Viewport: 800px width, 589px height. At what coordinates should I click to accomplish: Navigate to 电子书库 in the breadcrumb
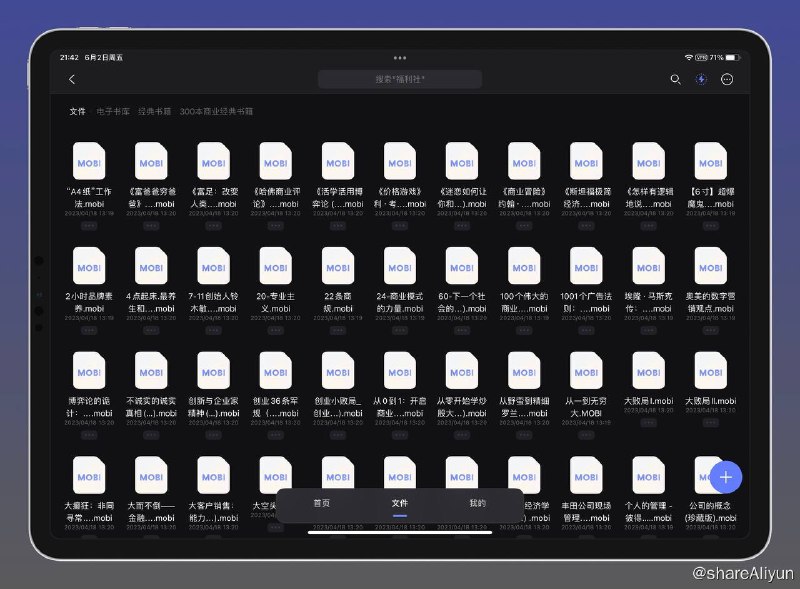(106, 113)
